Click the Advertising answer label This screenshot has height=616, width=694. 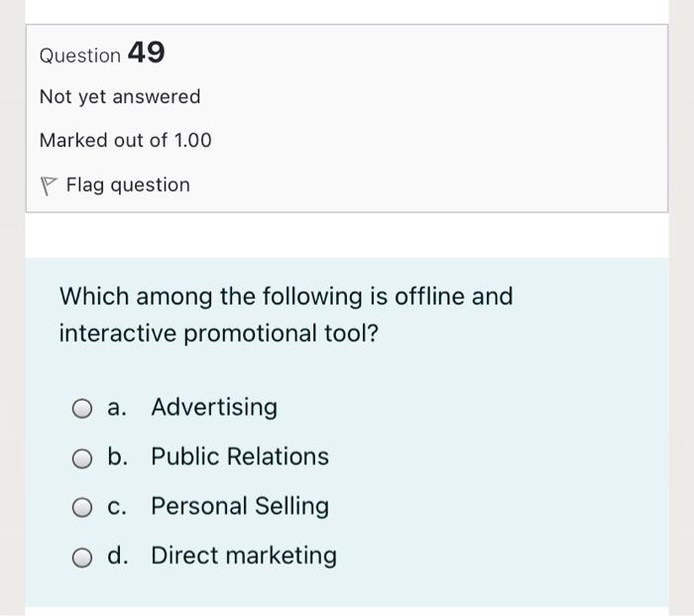click(214, 408)
